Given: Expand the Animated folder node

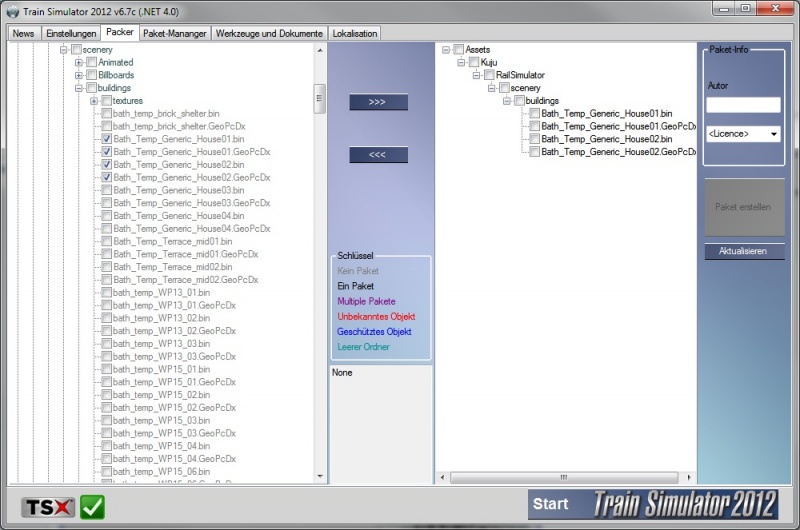Looking at the screenshot, I should coord(79,62).
